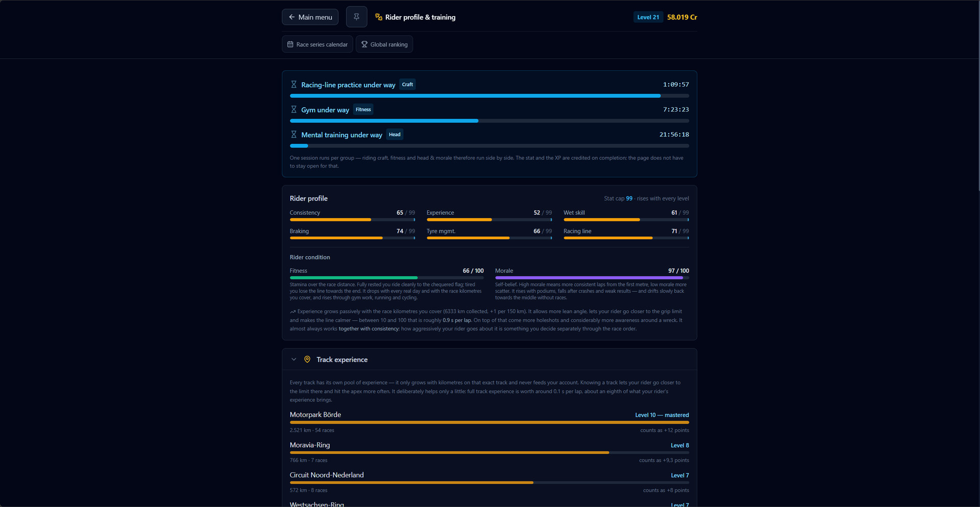Click the trend arrow icon before Experience paragraph

(292, 312)
